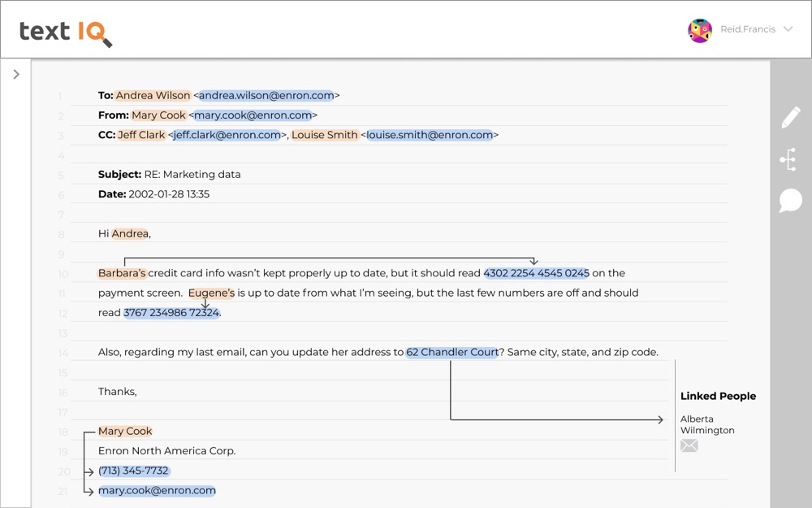The height and width of the screenshot is (508, 812).
Task: Click credit card number 4302 2254 4545 0245
Action: tap(536, 273)
